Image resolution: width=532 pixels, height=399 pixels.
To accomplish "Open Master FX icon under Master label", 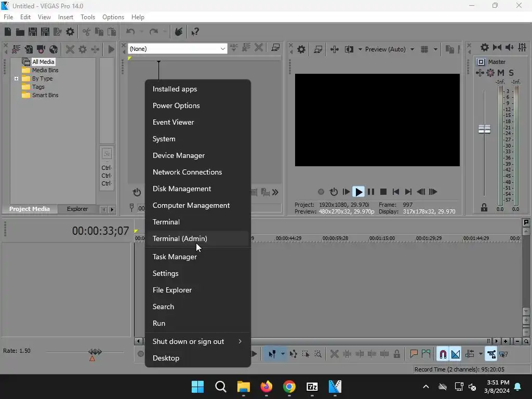I will [x=480, y=73].
